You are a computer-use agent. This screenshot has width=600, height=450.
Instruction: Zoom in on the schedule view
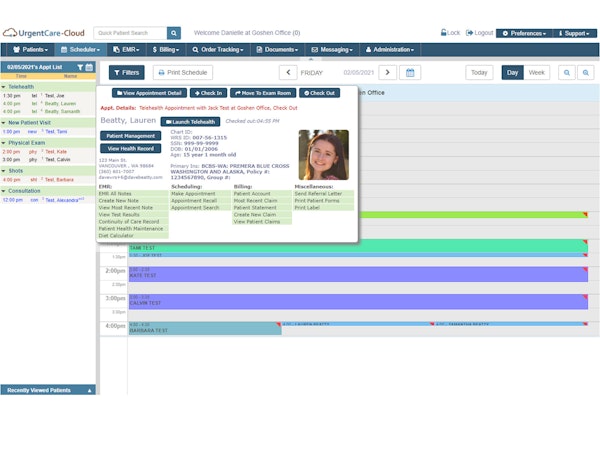[566, 73]
